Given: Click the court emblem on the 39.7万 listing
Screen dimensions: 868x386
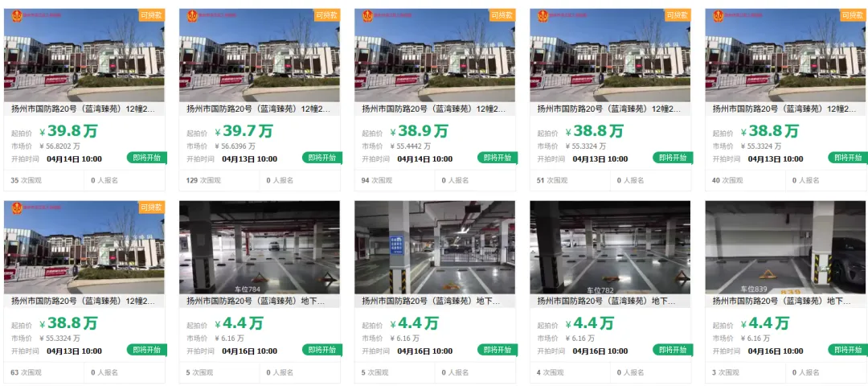Looking at the screenshot, I should (192, 15).
